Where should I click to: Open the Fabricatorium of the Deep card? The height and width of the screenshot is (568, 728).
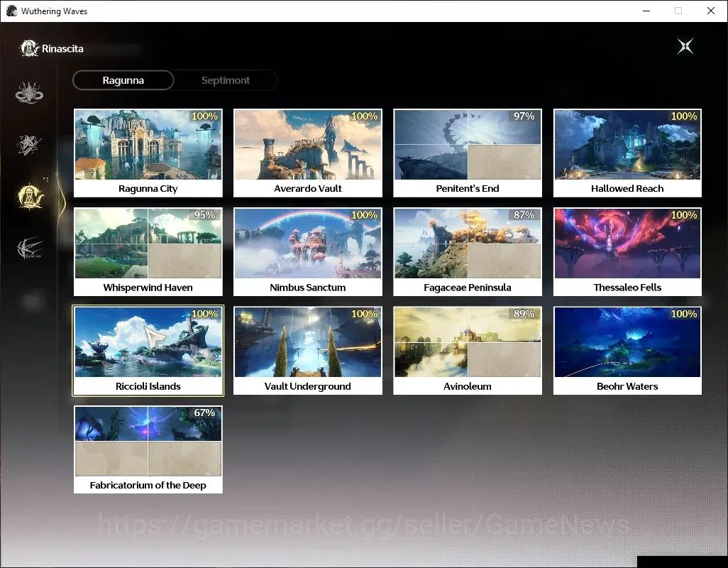click(x=148, y=449)
